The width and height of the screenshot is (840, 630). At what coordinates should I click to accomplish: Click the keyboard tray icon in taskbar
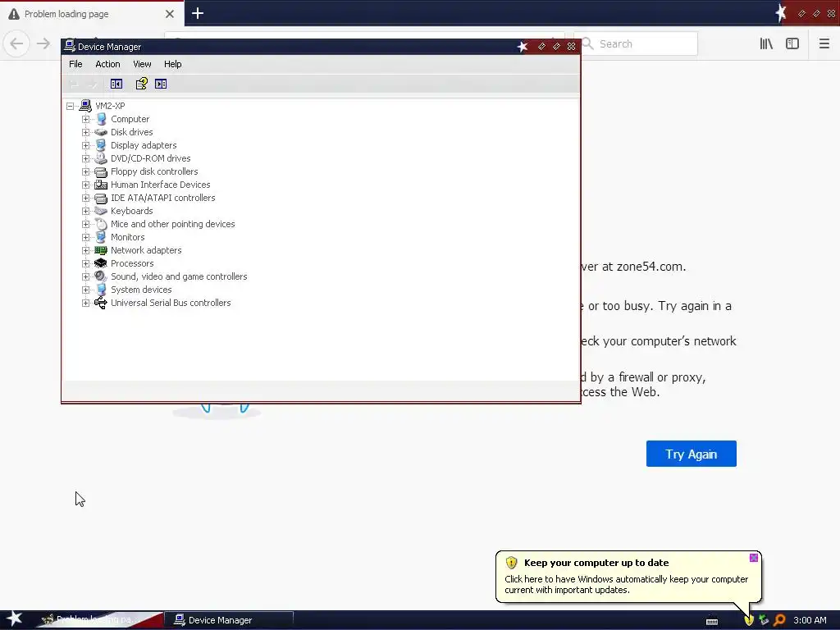712,622
